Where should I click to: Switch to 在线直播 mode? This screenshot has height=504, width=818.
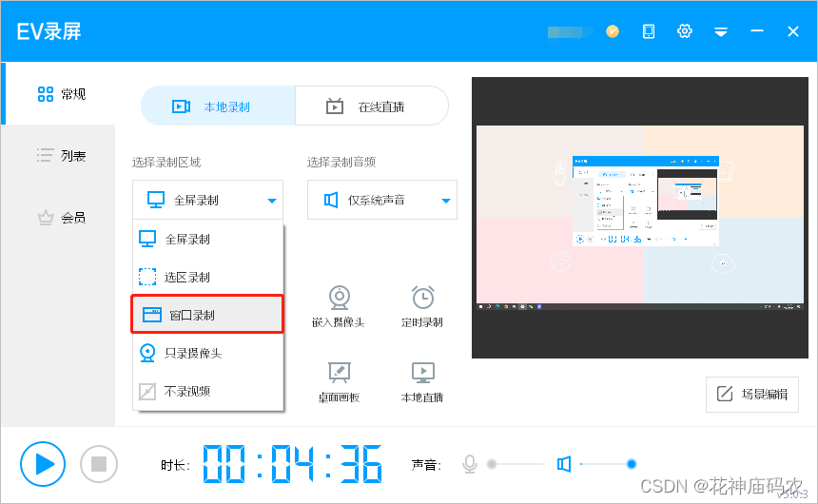point(372,107)
